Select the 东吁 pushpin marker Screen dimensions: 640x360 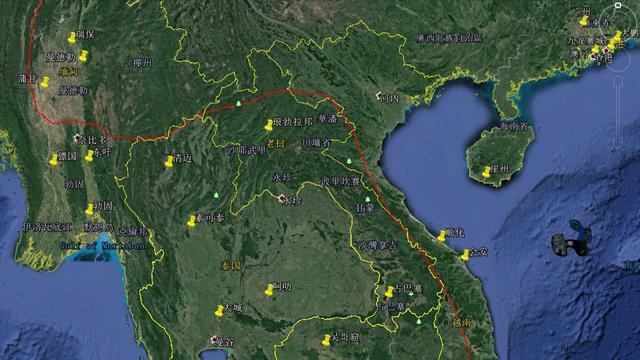click(x=89, y=156)
